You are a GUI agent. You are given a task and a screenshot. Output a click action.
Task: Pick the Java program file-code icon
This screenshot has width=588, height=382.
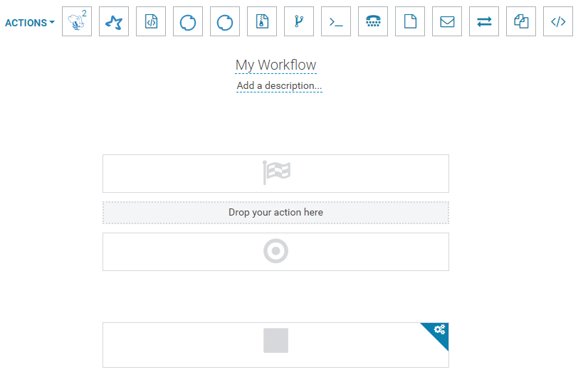(x=151, y=21)
